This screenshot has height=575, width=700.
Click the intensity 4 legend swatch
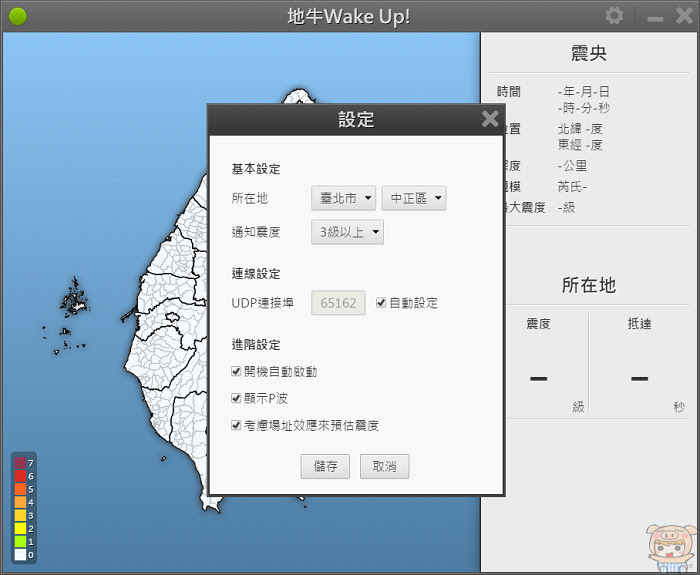click(x=20, y=502)
